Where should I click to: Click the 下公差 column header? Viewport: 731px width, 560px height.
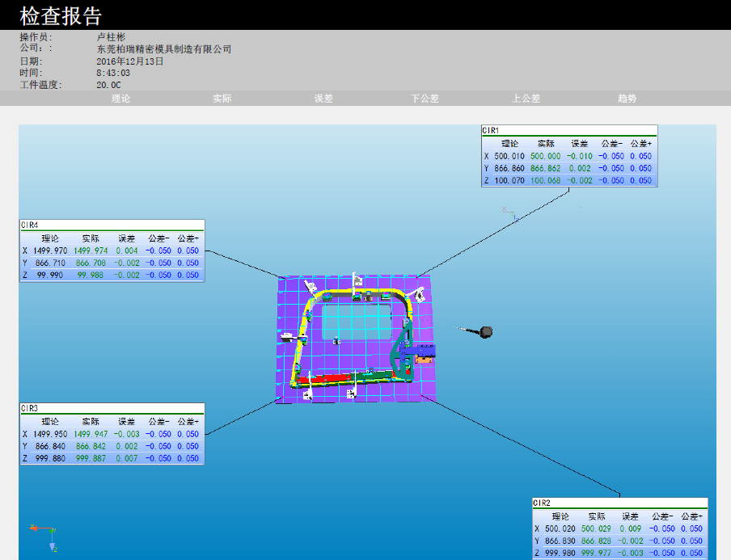(x=425, y=99)
